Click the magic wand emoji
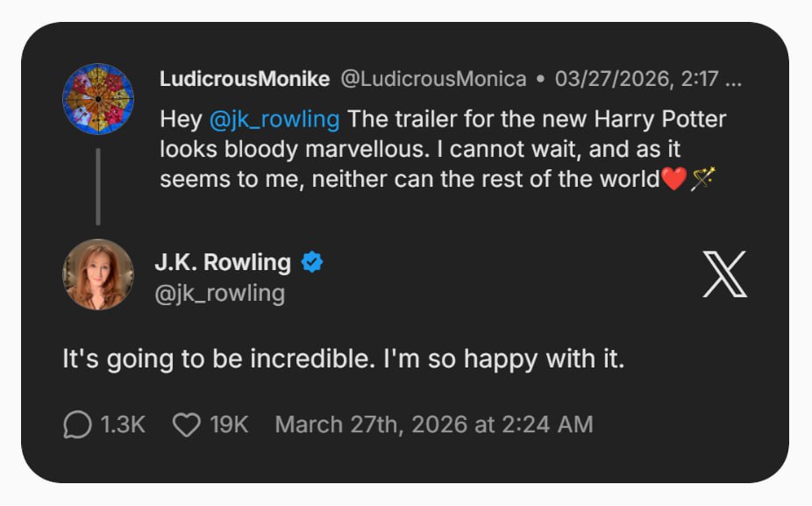 [x=702, y=179]
